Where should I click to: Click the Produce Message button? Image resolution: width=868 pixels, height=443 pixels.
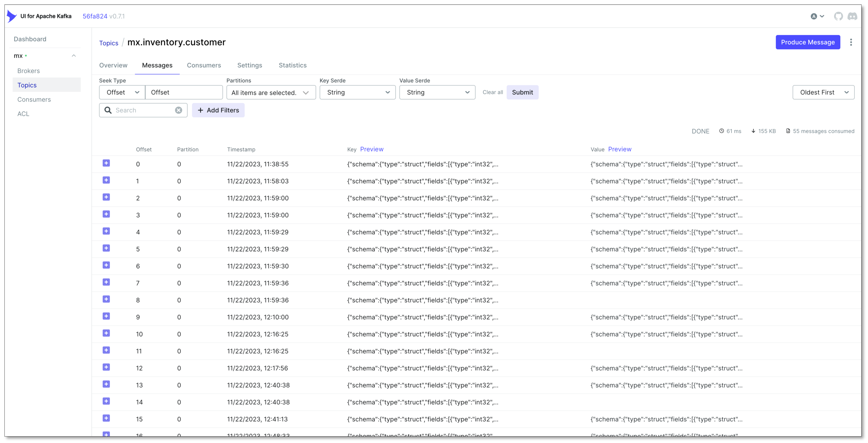(x=808, y=42)
